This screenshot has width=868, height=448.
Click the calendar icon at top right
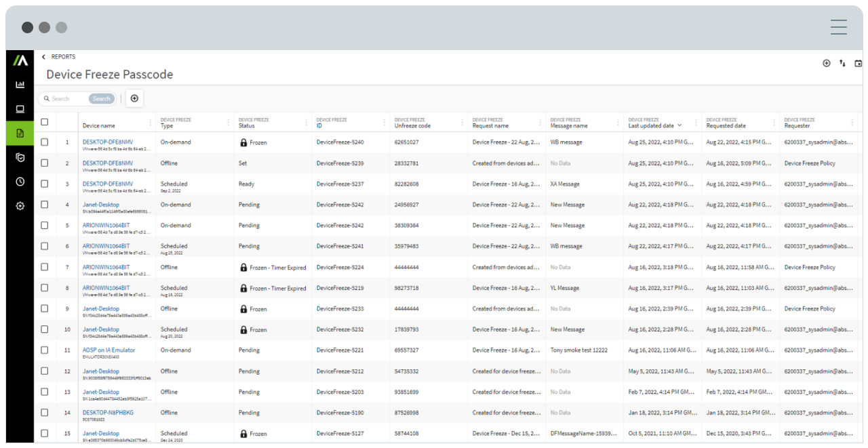coord(859,63)
